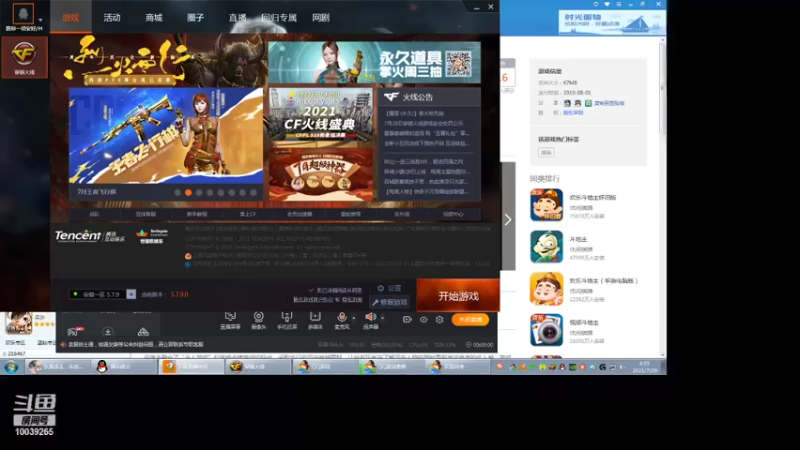Open 设置 gear in the launcher

(x=390, y=288)
